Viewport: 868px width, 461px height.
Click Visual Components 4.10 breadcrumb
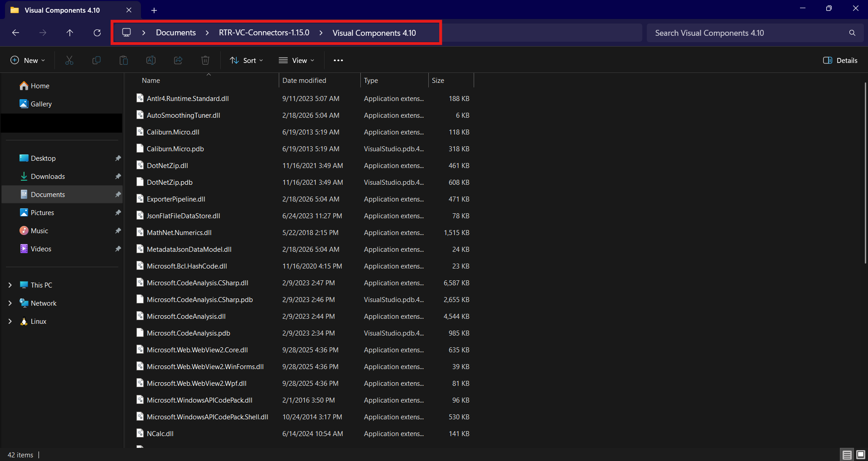pos(374,33)
